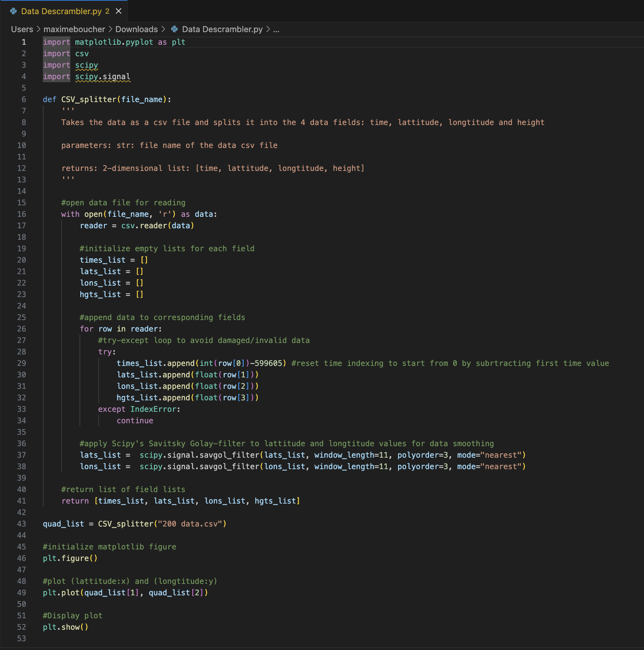
Task: Close the Data Descrambler.py tab
Action: click(119, 11)
